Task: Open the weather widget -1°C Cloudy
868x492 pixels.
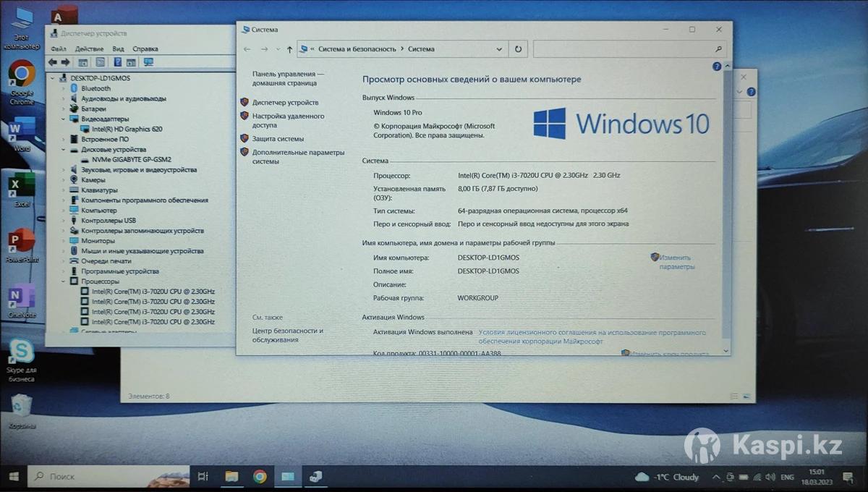Action: point(667,477)
